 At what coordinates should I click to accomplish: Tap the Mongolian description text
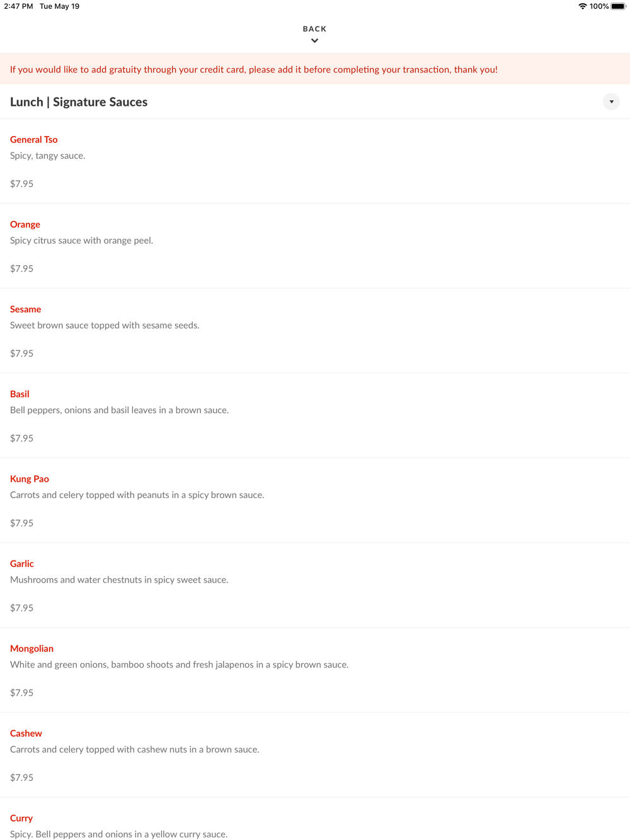[179, 665]
